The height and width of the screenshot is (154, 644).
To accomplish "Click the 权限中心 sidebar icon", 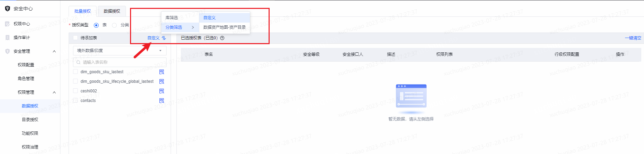I will pos(8,24).
